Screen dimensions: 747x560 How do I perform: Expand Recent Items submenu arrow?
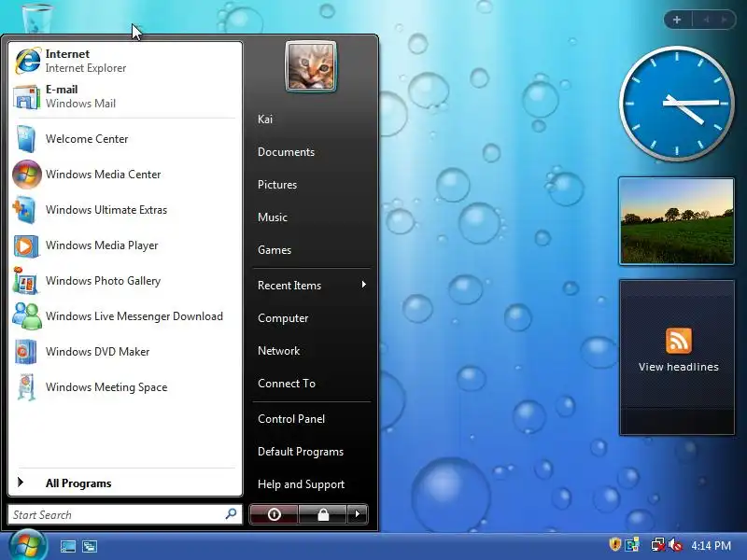pyautogui.click(x=364, y=285)
